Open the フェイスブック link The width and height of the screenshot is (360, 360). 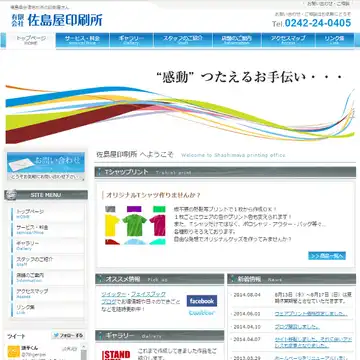148,294
